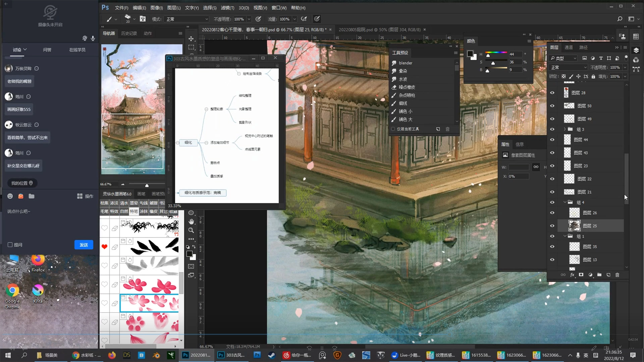644x362 pixels.
Task: Add layer mask icon
Action: point(581,275)
